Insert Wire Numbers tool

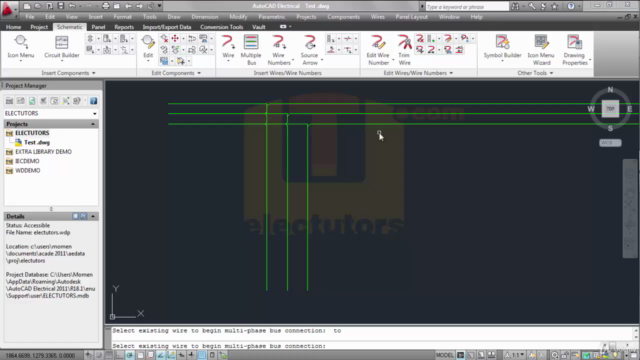point(279,50)
